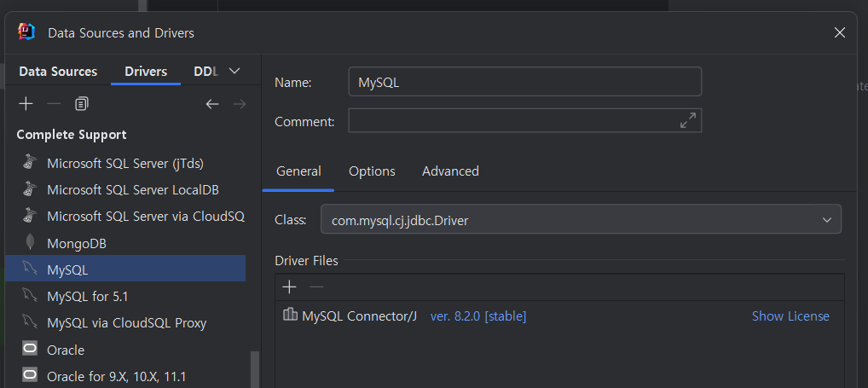Select Oracle for 9.X, 10.X, 11.1
Screen dimensions: 868x388
click(x=125, y=376)
